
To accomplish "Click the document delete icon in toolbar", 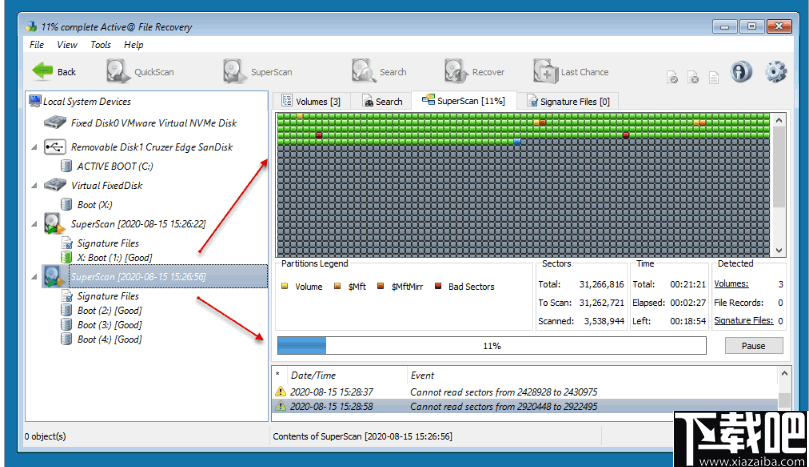I will coord(693,78).
